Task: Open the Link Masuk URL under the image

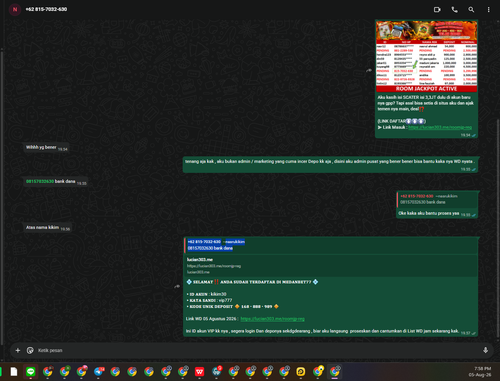Action: pyautogui.click(x=440, y=127)
